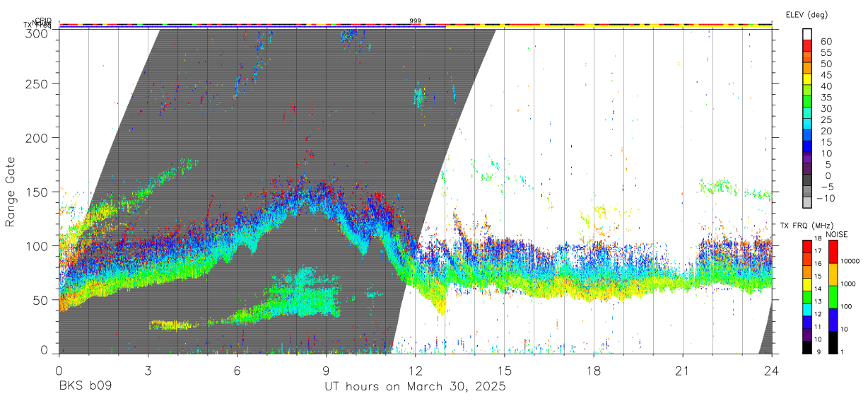
Task: Click the y-axis tick label '150'
Action: [38, 192]
